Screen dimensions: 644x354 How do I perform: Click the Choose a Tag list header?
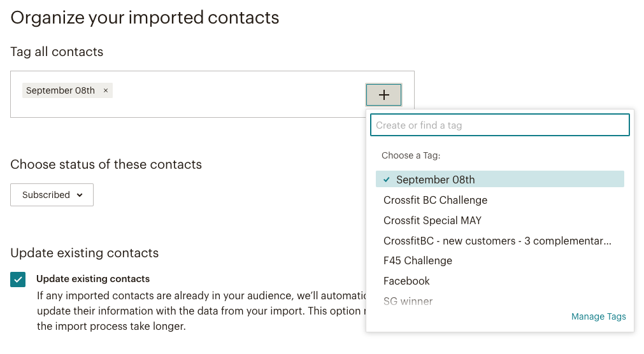click(411, 155)
